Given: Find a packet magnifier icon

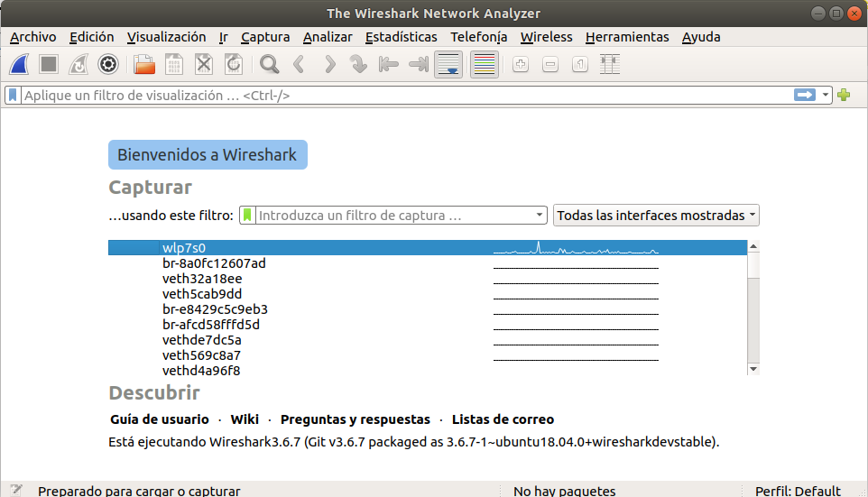Looking at the screenshot, I should (270, 64).
